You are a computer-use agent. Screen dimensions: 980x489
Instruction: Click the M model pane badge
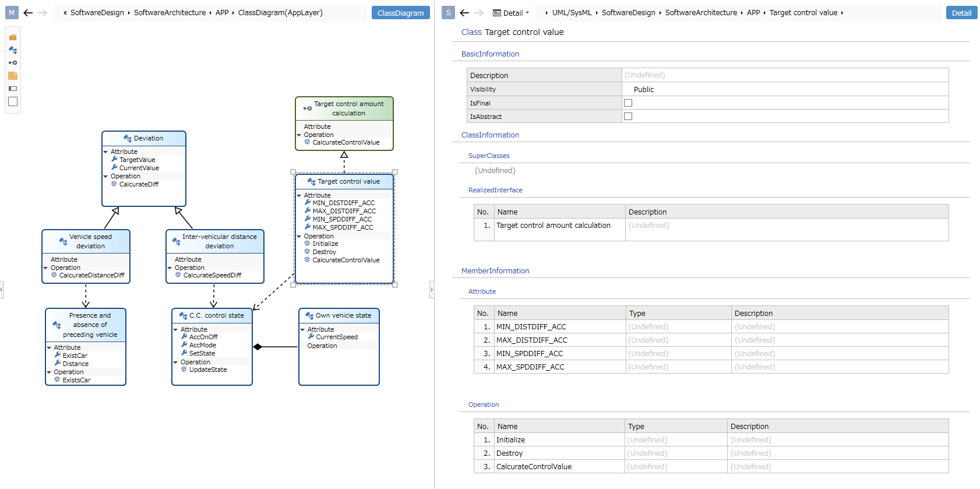pos(12,12)
